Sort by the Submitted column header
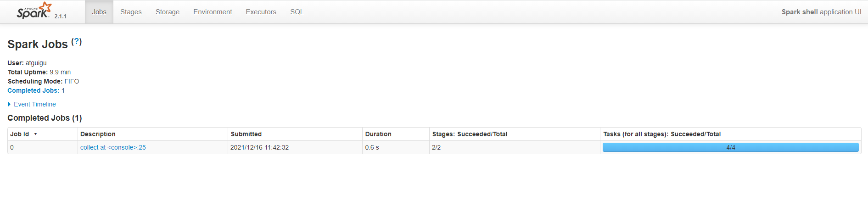 [x=246, y=134]
